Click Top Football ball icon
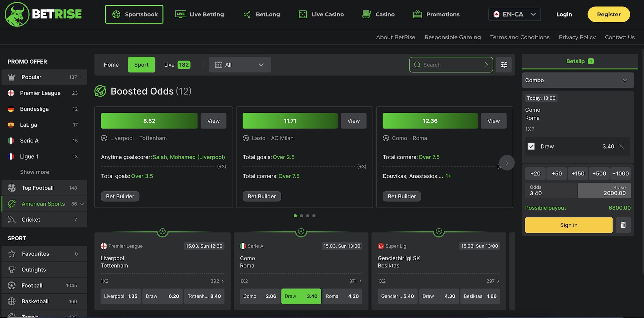 (x=12, y=188)
